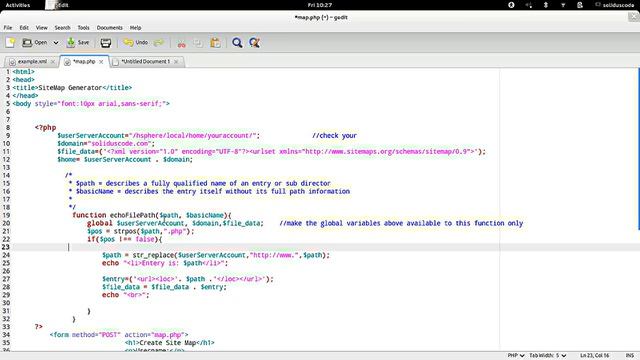Image resolution: width=640 pixels, height=360 pixels.
Task: Open the Documents menu
Action: tap(109, 28)
